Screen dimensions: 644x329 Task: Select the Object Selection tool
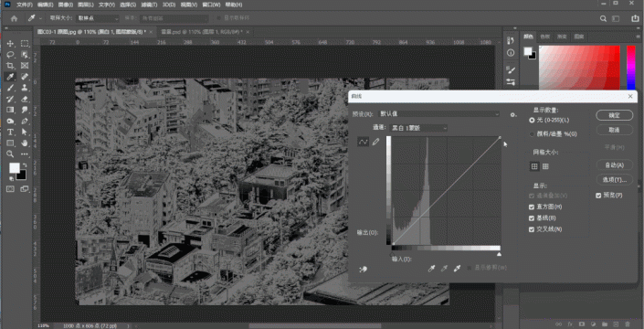tap(25, 55)
